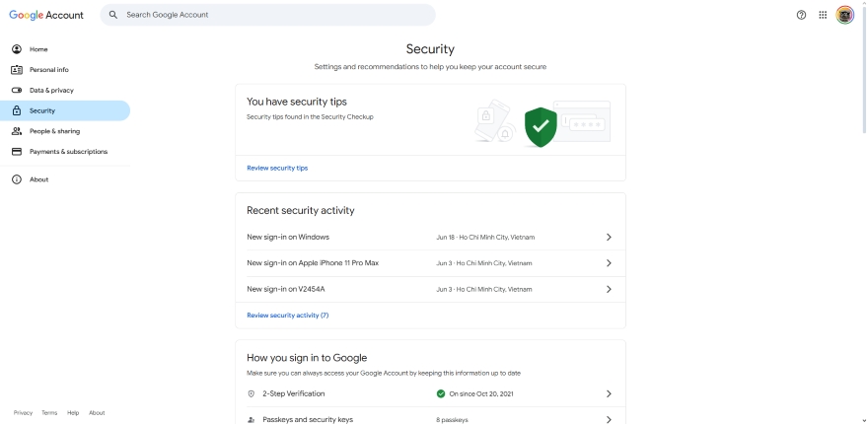Expand the New sign-in on Windows chevron
868x424 pixels.
pyautogui.click(x=609, y=237)
